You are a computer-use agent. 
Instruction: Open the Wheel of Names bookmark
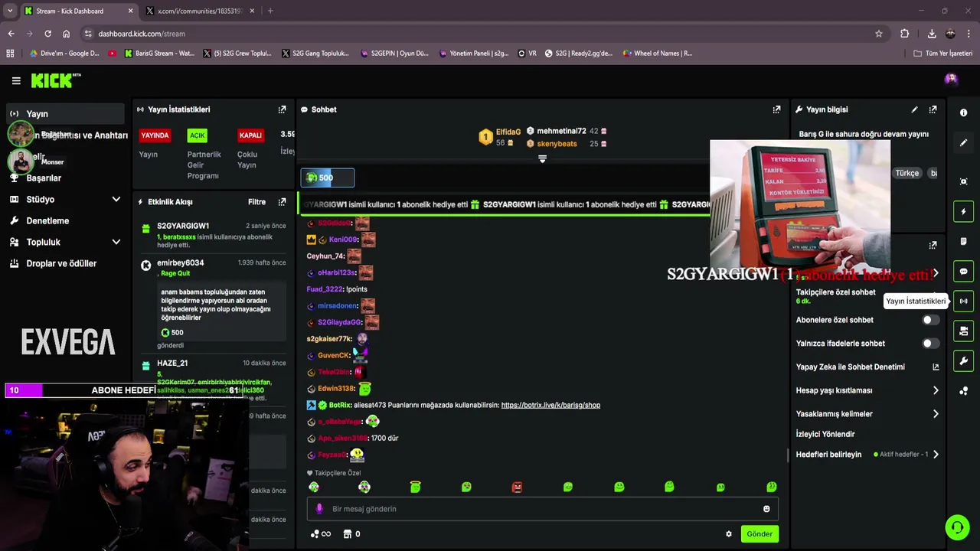pyautogui.click(x=657, y=54)
